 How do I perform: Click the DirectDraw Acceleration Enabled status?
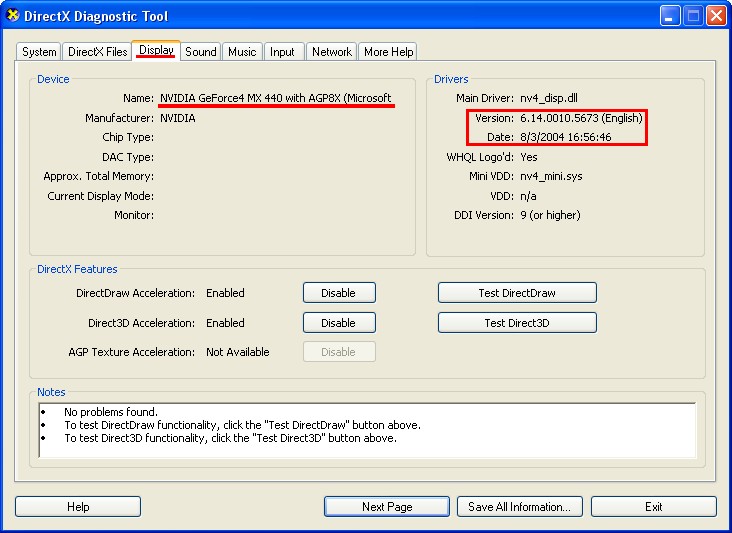[225, 293]
